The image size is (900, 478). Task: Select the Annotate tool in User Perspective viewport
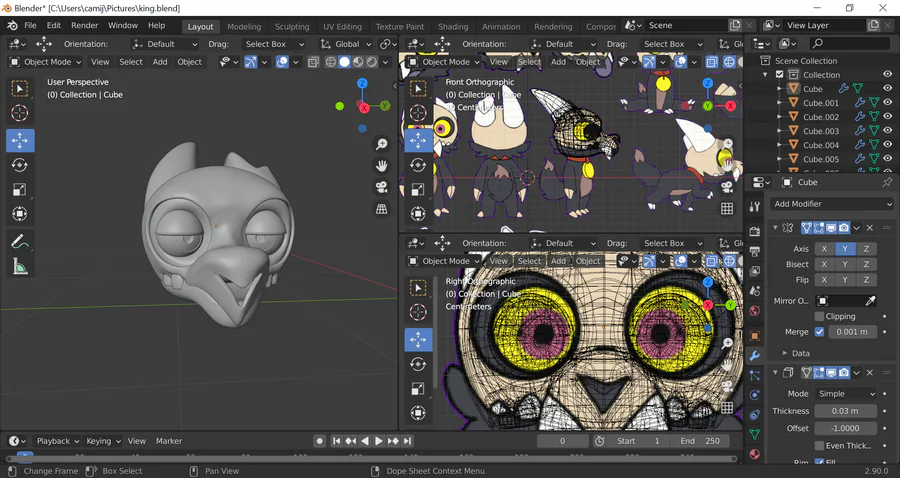coord(20,242)
